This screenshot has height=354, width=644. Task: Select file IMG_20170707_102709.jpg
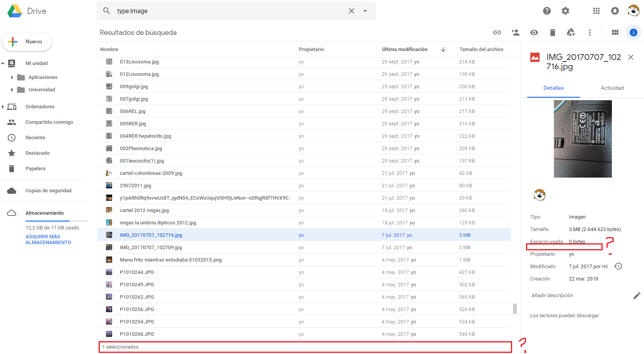tap(304, 248)
